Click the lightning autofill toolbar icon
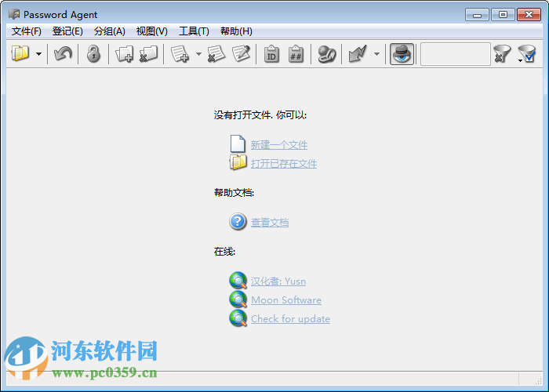Image resolution: width=549 pixels, height=392 pixels. (x=358, y=54)
